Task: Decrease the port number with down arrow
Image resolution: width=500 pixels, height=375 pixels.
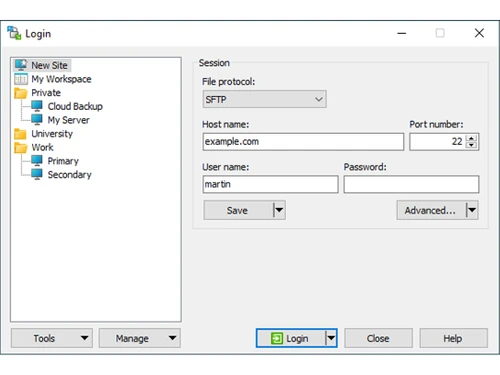Action: (x=471, y=145)
